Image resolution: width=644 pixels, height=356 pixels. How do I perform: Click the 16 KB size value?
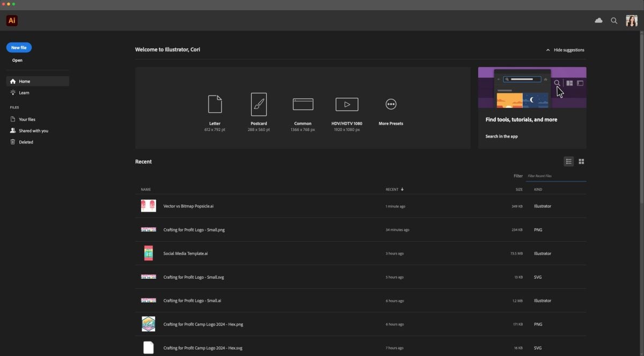tap(518, 348)
